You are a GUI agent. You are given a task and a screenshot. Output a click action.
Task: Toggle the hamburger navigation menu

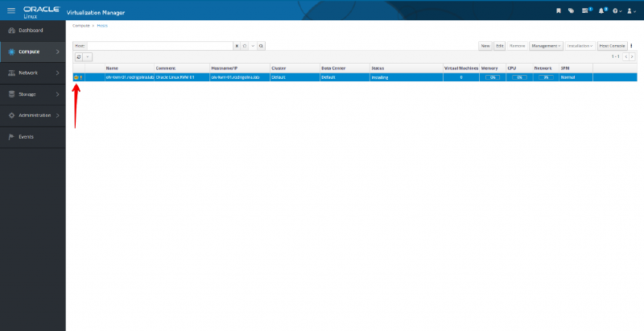click(x=10, y=10)
